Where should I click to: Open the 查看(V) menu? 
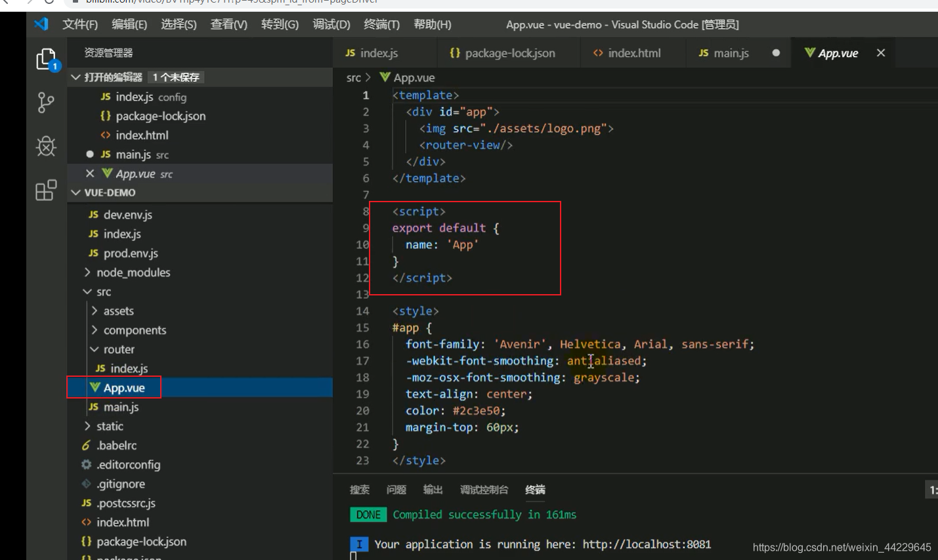(228, 24)
